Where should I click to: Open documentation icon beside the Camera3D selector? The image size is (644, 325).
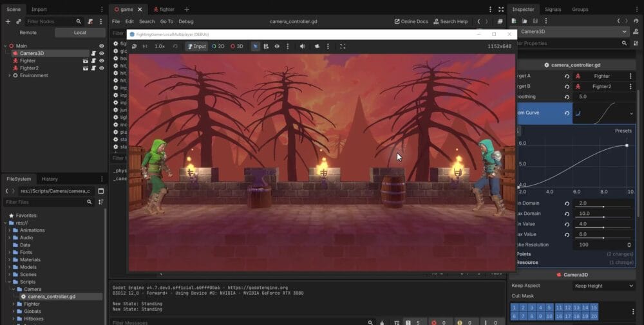(636, 32)
